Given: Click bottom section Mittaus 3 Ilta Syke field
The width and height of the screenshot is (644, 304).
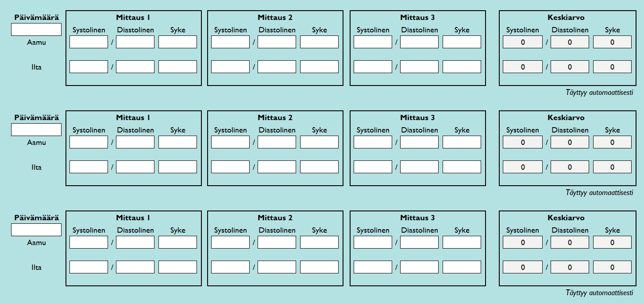Looking at the screenshot, I should point(462,267).
